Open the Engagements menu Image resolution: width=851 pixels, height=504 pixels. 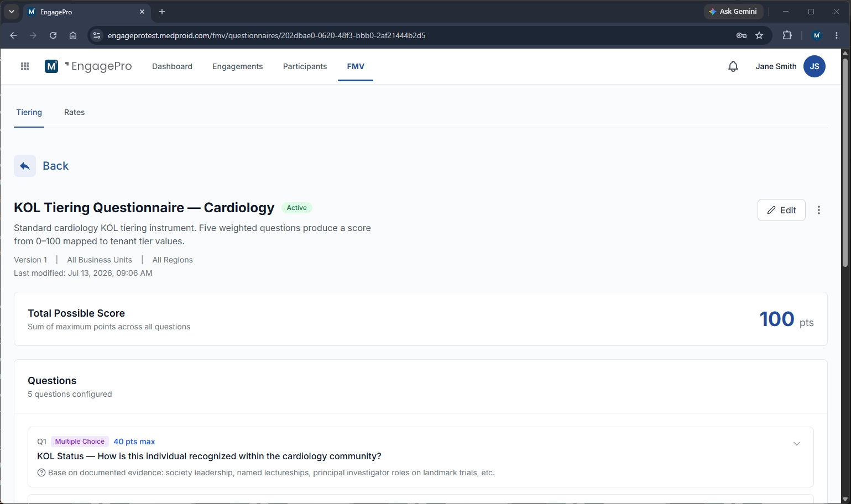coord(238,66)
